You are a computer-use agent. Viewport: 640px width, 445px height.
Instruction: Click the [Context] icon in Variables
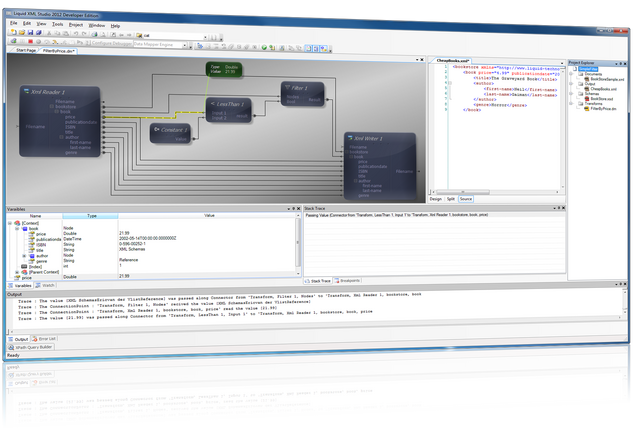click(17, 223)
